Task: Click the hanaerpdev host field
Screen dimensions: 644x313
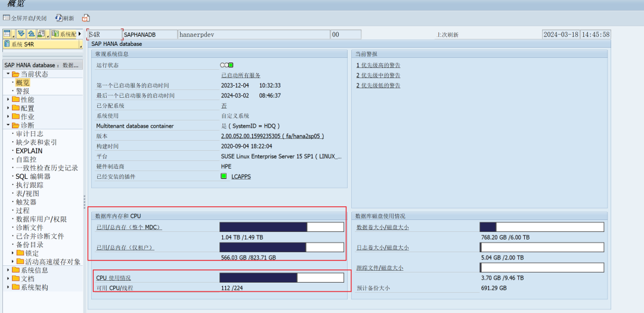Action: point(253,35)
